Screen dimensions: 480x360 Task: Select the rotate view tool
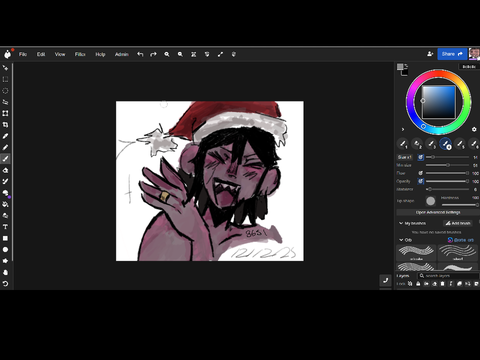coord(5,284)
